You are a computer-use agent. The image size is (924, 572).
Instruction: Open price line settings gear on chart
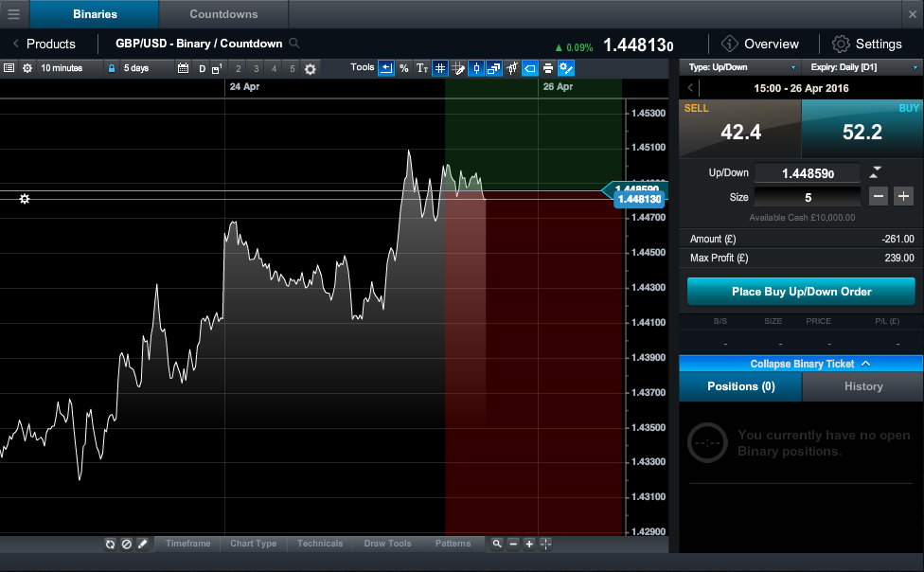(x=25, y=199)
